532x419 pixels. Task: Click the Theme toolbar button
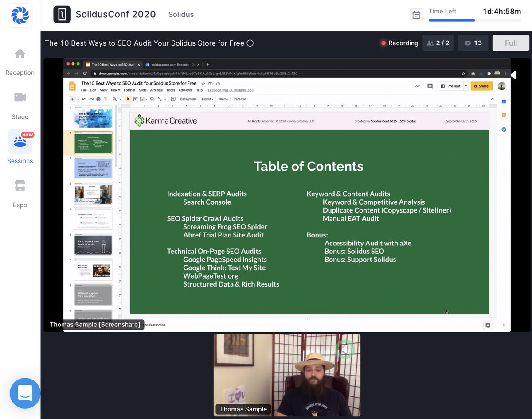(223, 99)
